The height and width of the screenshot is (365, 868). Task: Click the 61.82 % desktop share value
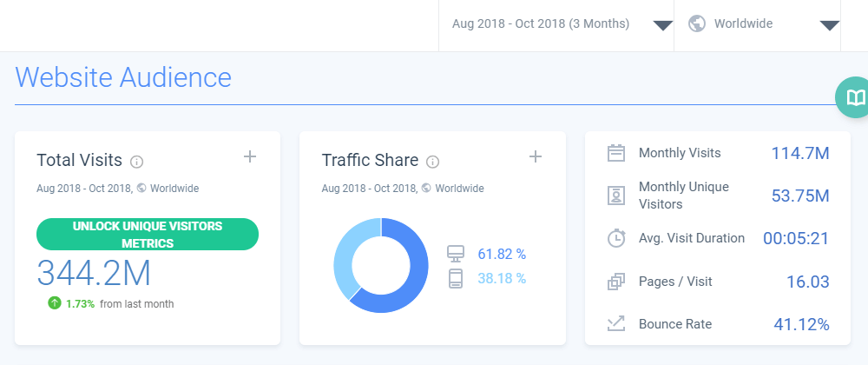(502, 255)
